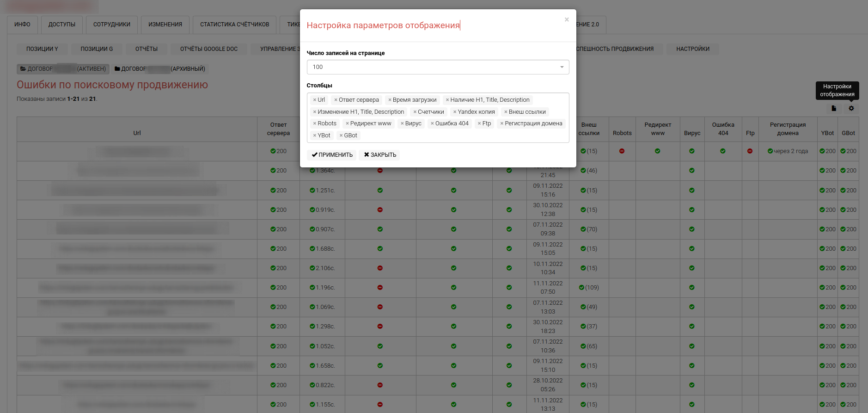This screenshot has height=413, width=868.
Task: Remove the Url column tag
Action: click(x=315, y=100)
